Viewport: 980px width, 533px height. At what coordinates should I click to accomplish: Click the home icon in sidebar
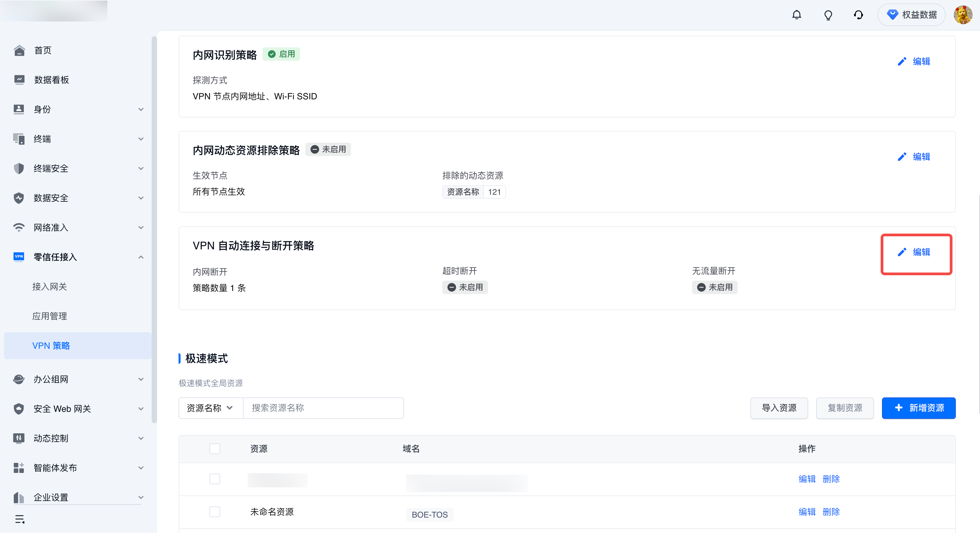point(19,50)
